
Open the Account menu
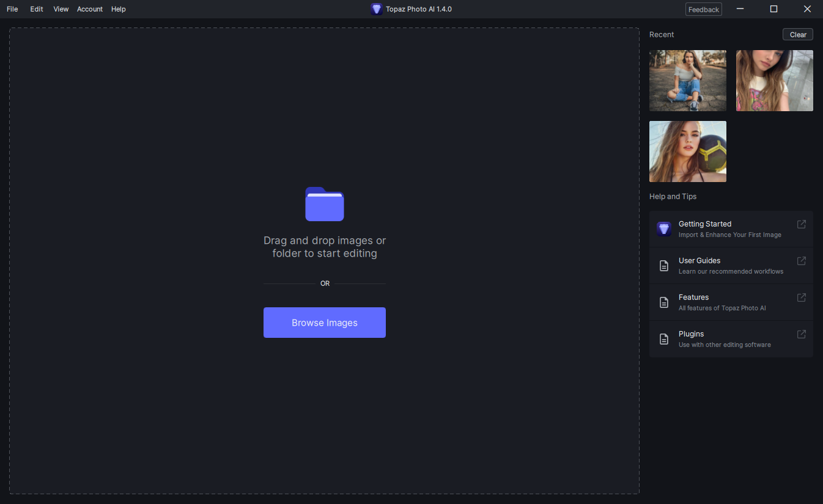click(x=90, y=9)
